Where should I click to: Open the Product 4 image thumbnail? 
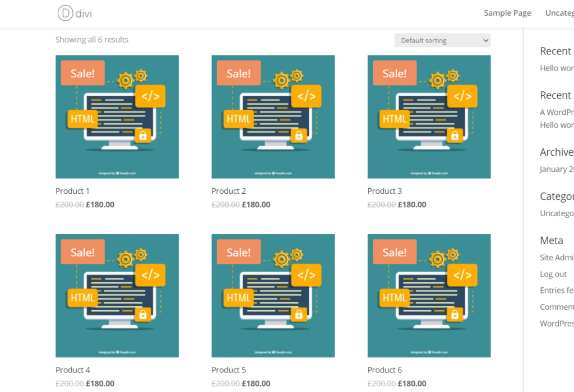point(117,296)
